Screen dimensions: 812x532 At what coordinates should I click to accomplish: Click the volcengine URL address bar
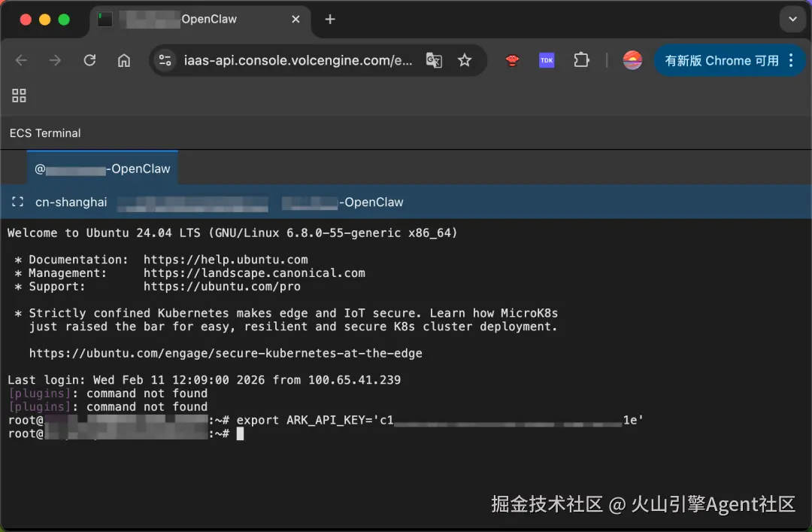click(x=298, y=61)
